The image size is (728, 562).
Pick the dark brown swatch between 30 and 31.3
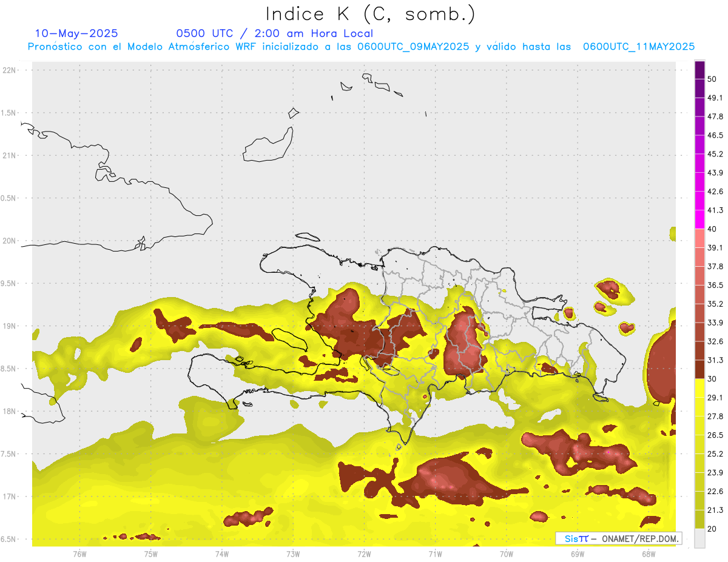pos(699,369)
